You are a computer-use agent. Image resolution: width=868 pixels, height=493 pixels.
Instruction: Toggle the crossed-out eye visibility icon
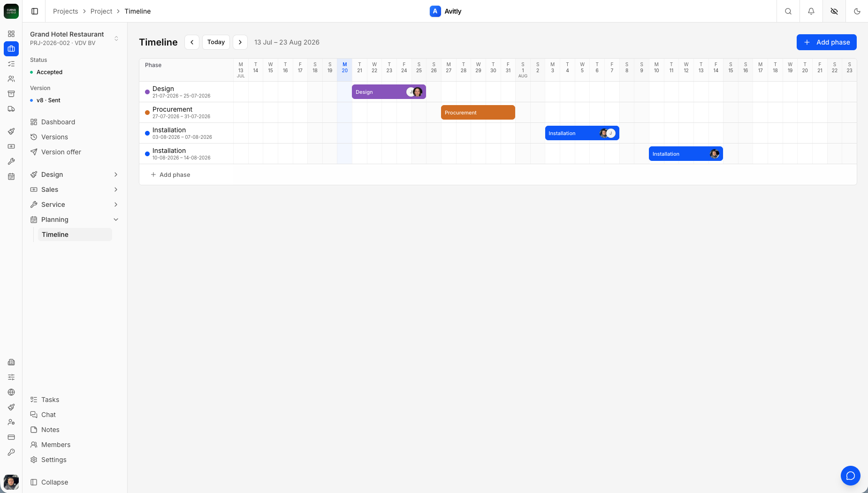pos(834,11)
